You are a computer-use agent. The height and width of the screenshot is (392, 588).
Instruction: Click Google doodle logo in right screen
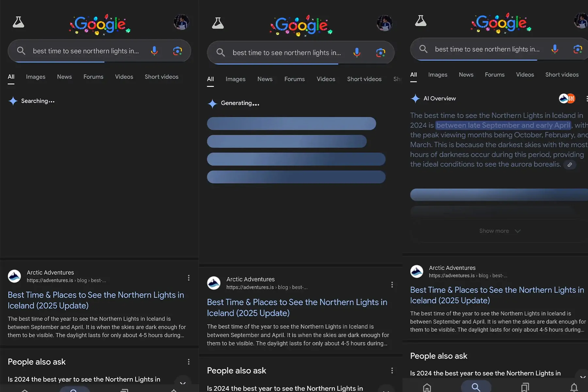click(x=501, y=23)
